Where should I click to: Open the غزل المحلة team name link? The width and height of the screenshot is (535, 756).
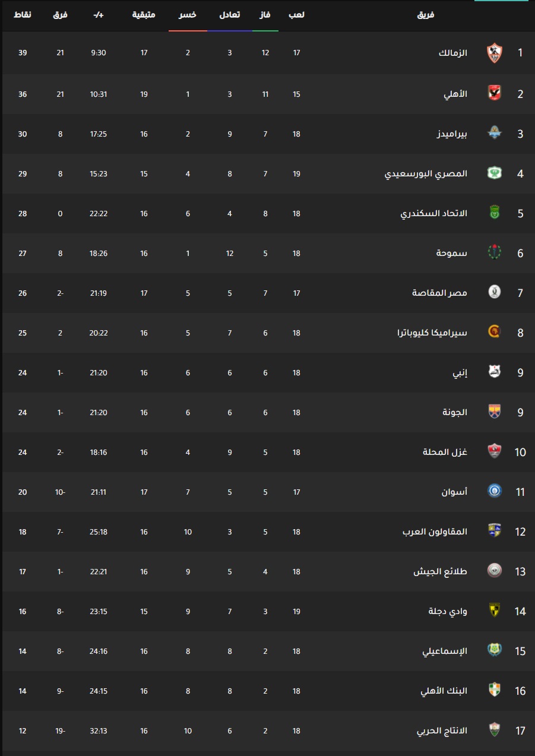pyautogui.click(x=445, y=452)
